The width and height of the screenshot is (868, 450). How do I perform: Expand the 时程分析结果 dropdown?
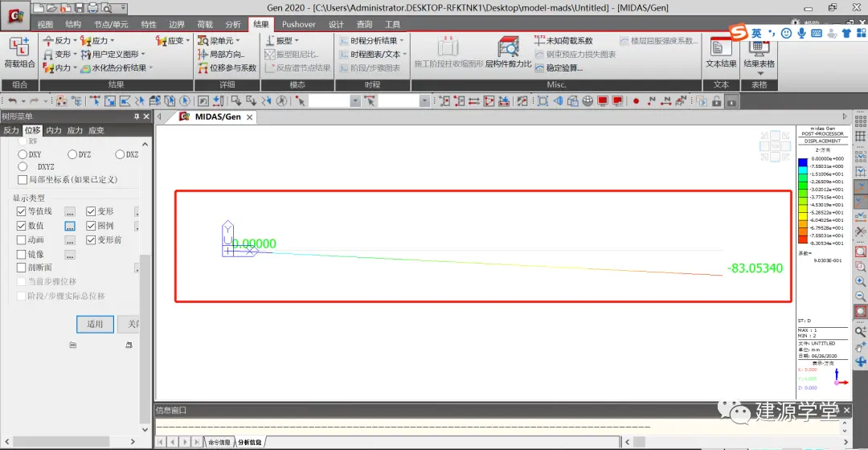[x=401, y=40]
